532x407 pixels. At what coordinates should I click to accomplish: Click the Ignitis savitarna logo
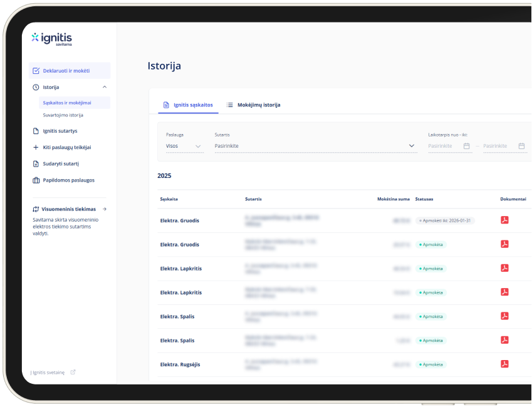(x=51, y=39)
